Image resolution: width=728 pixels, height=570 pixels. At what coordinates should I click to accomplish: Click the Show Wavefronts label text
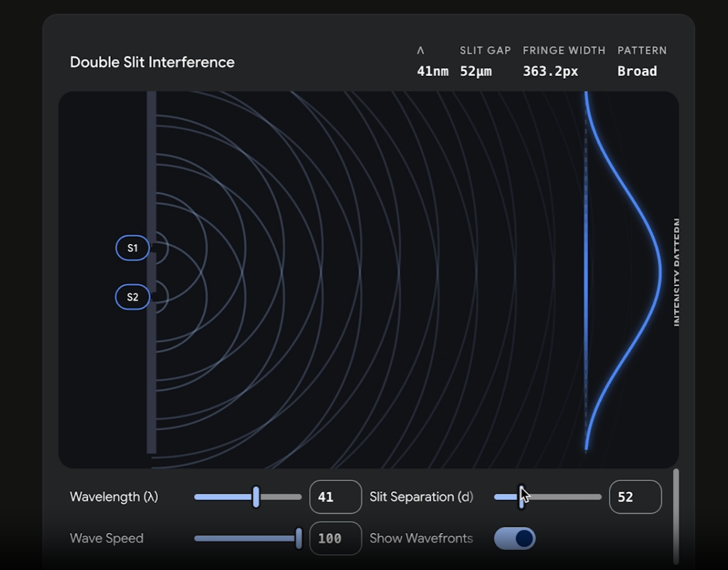tap(421, 538)
